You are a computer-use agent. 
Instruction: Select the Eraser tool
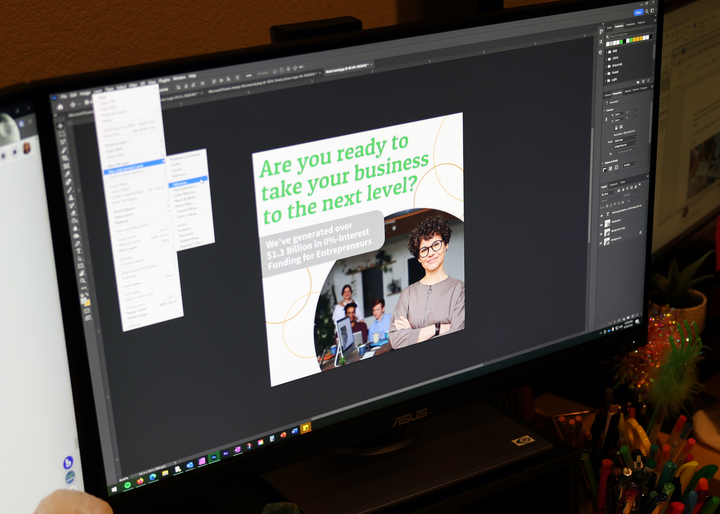73,214
